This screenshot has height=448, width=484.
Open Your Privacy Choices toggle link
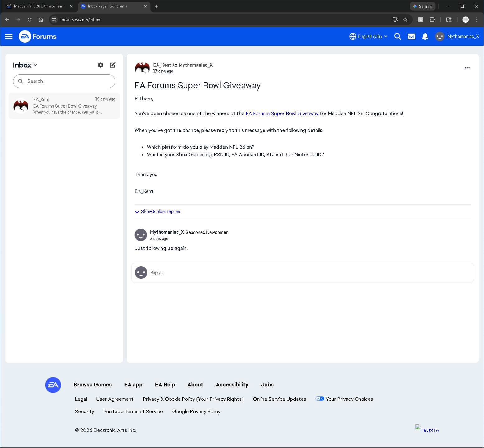click(344, 399)
